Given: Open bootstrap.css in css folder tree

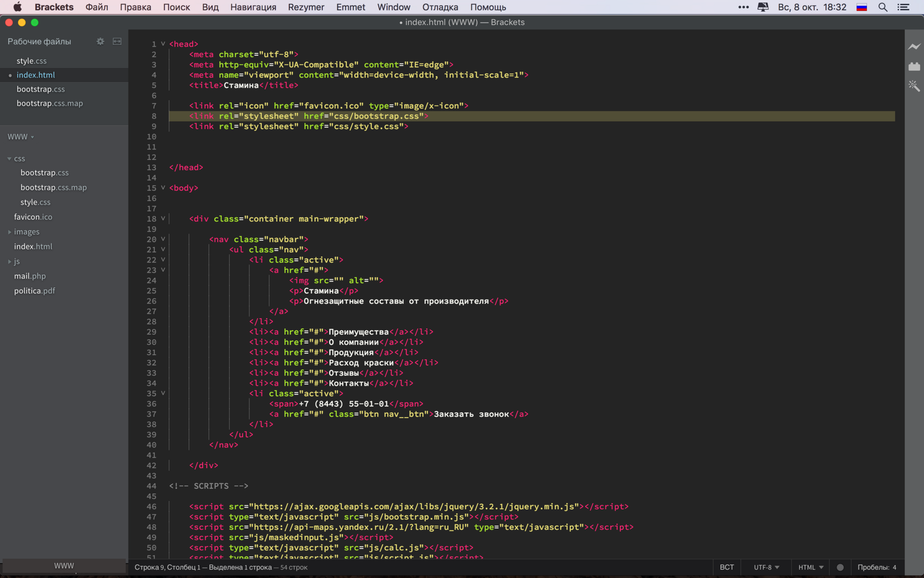Looking at the screenshot, I should click(x=45, y=173).
